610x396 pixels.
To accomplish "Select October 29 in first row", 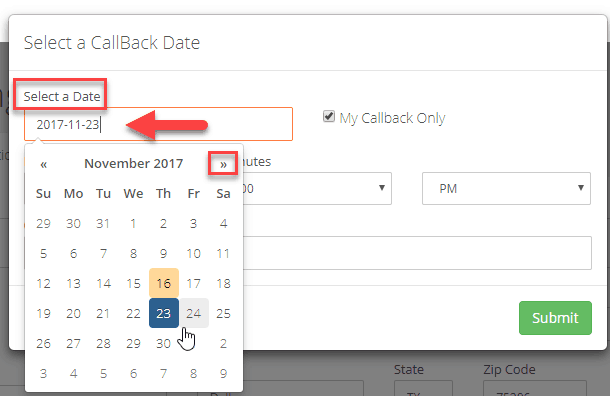I will pos(44,223).
